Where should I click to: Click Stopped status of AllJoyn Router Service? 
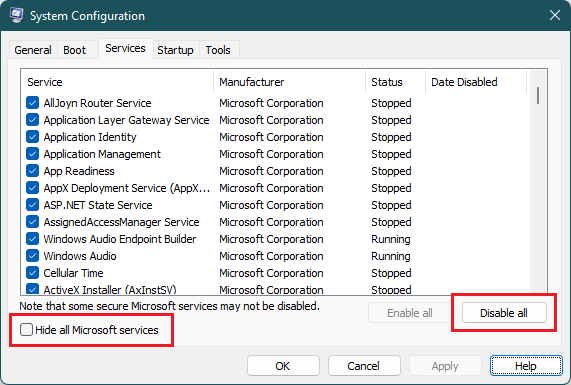(x=391, y=103)
